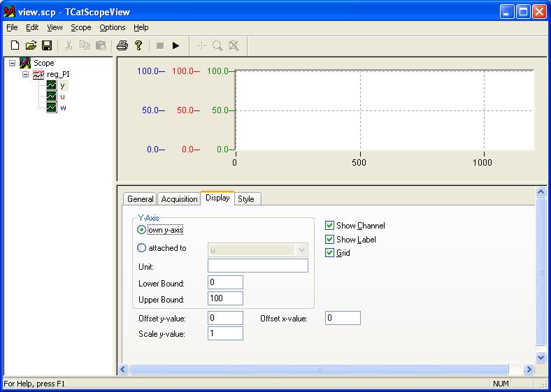Click the Offset y-value input field
This screenshot has height=392, width=551.
[x=225, y=318]
